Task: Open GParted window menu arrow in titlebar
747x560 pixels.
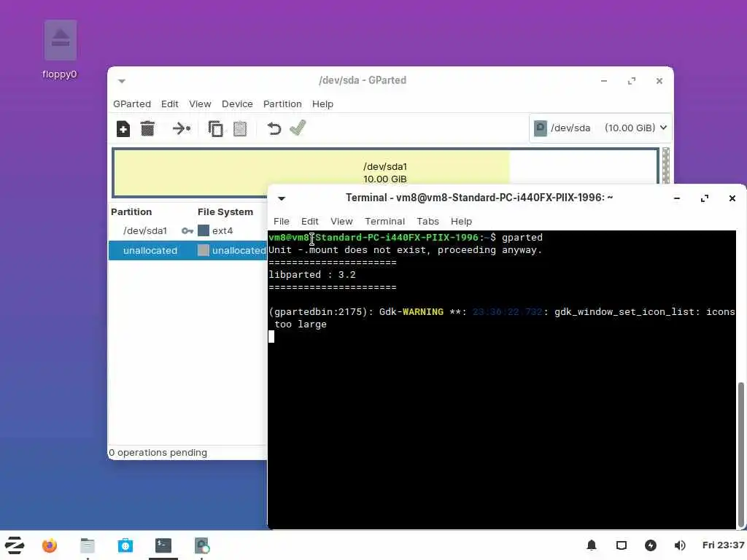Action: pyautogui.click(x=122, y=82)
